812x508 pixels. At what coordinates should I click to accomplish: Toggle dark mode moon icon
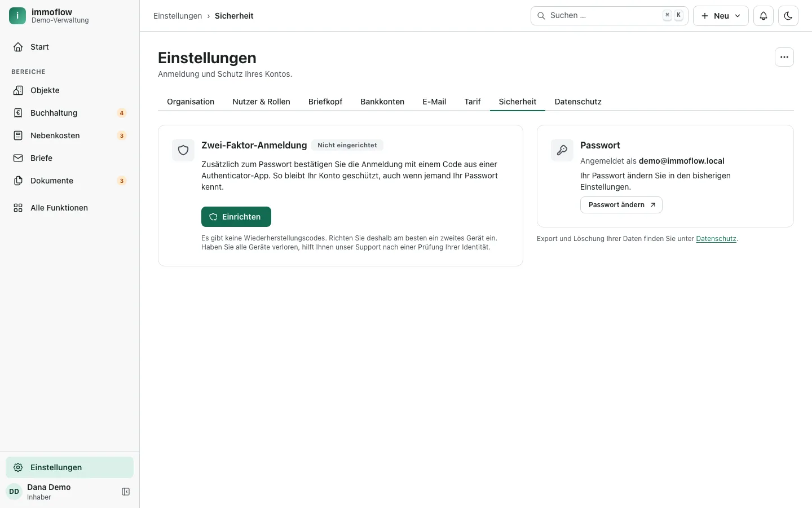coord(788,16)
